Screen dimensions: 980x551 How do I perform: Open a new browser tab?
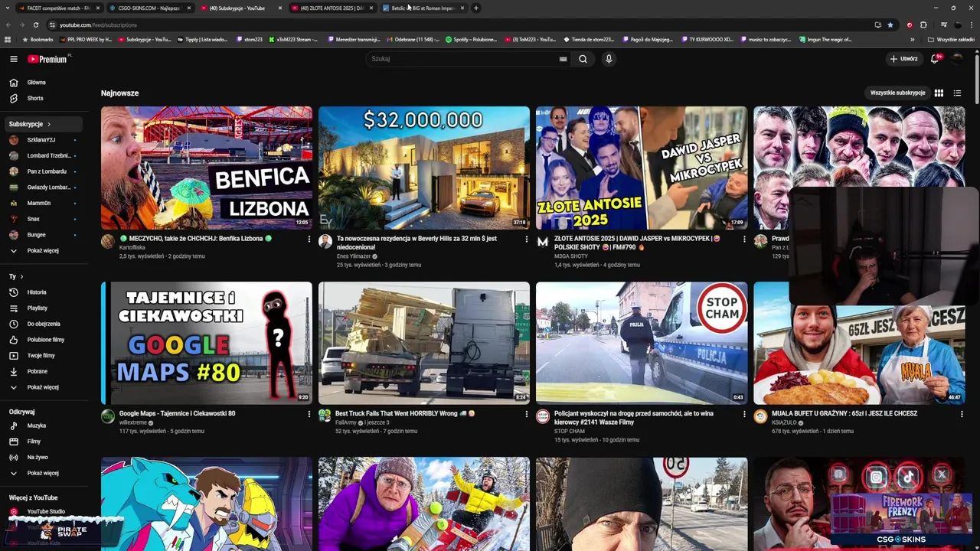476,8
